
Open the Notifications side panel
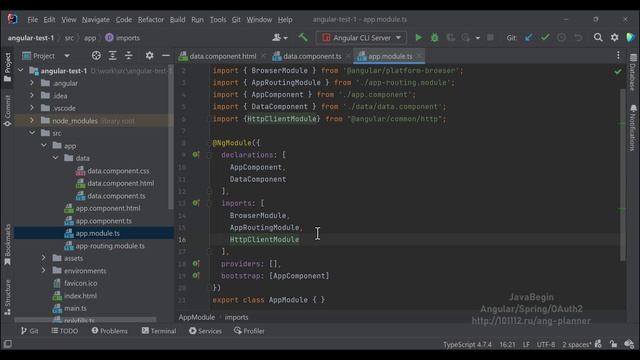pos(633,128)
